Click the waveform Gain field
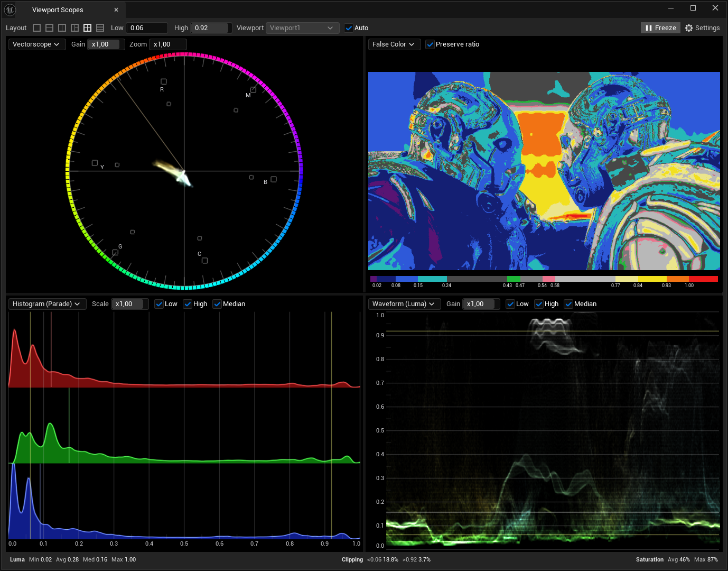The height and width of the screenshot is (571, 728). pos(481,304)
